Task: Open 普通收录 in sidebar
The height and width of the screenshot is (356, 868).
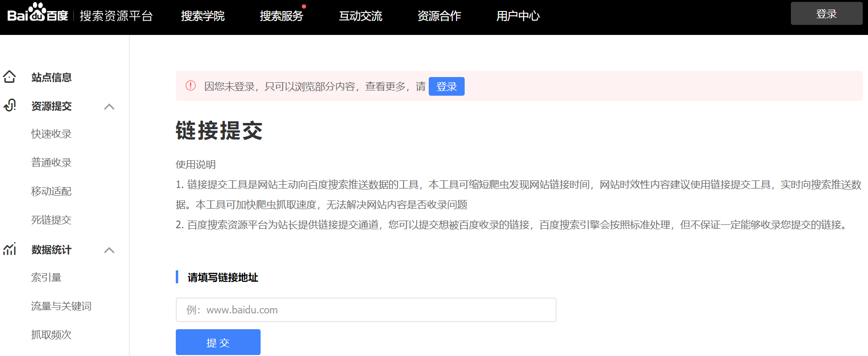Action: click(51, 162)
